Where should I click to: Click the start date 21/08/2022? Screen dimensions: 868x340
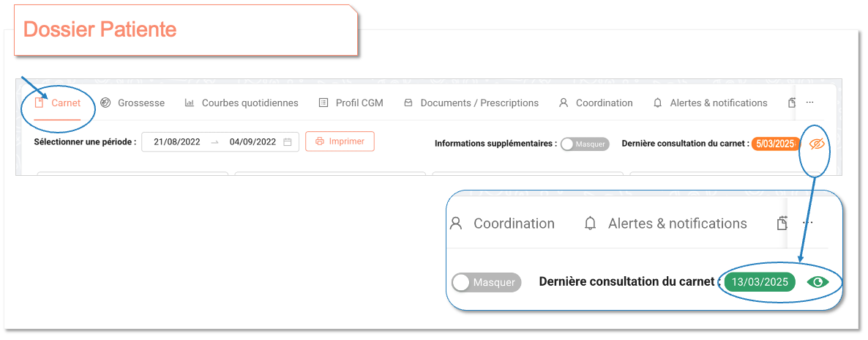click(177, 141)
